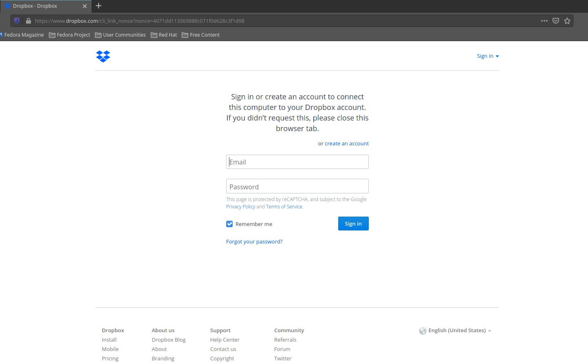Click the padlock site security icon
This screenshot has width=588, height=364.
click(28, 21)
